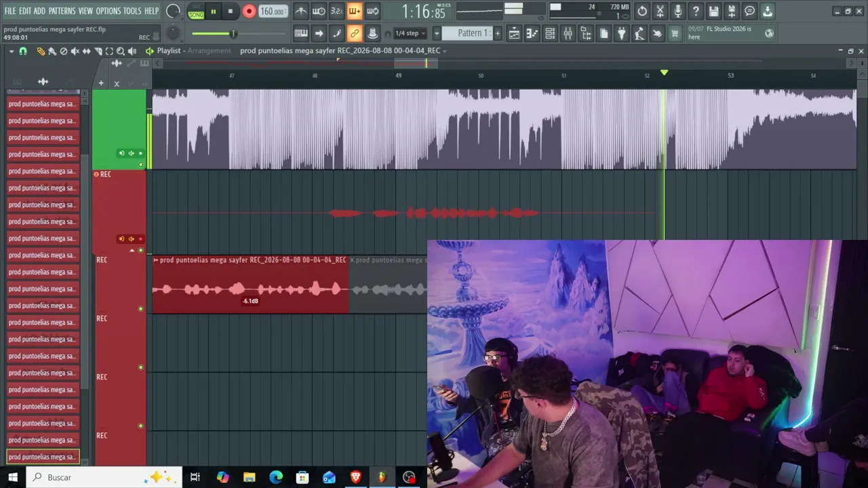Save the project with the floppy icon

click(x=713, y=11)
